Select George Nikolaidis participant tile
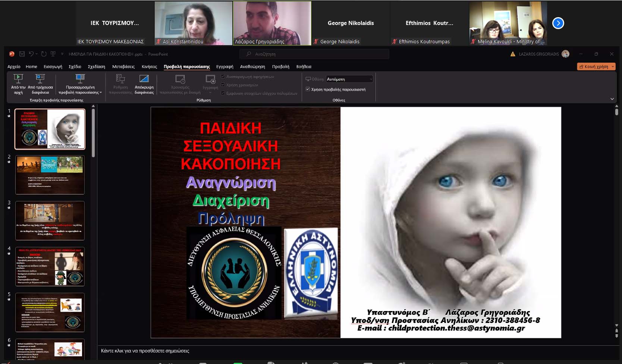This screenshot has height=364, width=622. 351,23
